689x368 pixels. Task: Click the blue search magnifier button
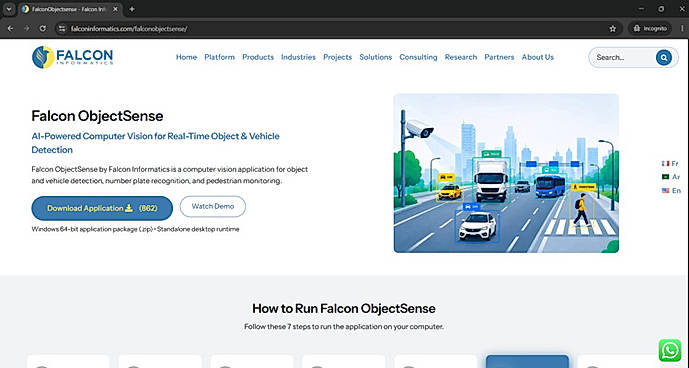pyautogui.click(x=664, y=57)
